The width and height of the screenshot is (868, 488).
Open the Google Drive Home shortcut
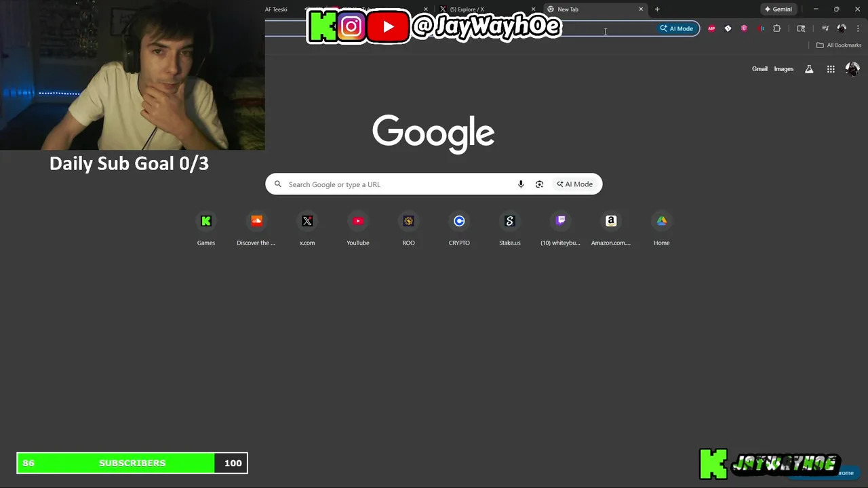(662, 229)
